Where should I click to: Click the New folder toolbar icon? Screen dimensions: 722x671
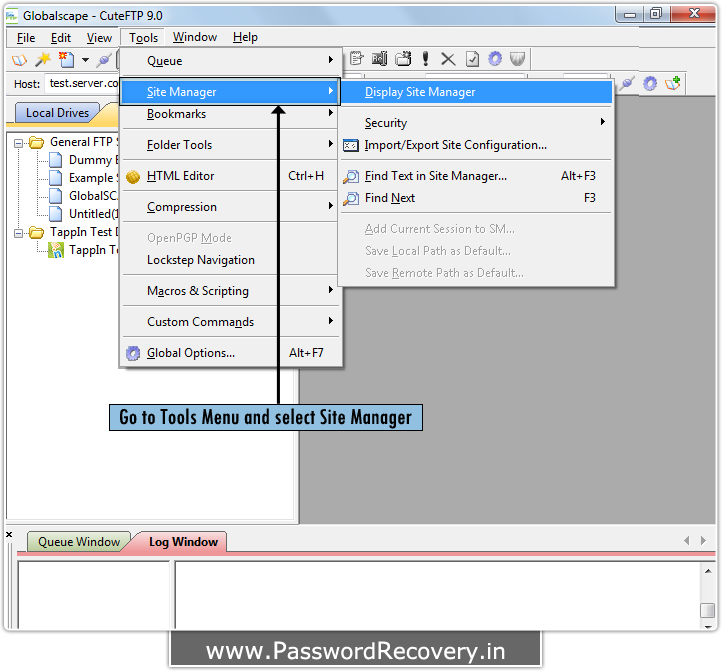pyautogui.click(x=403, y=58)
